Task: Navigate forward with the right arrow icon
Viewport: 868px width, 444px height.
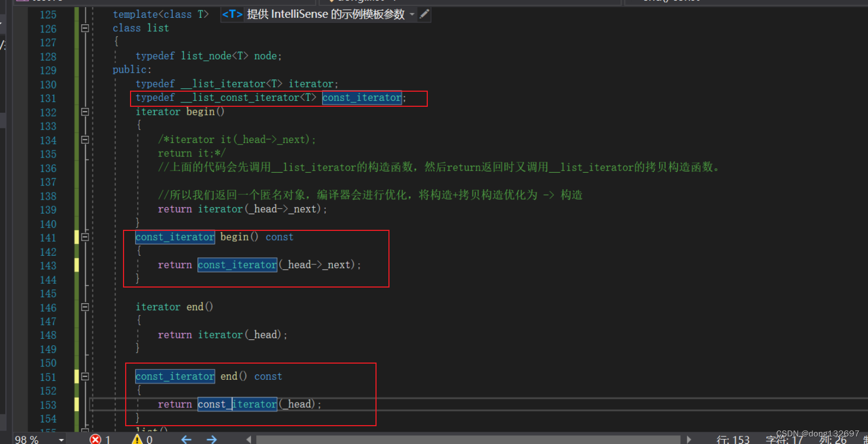Action: (211, 439)
